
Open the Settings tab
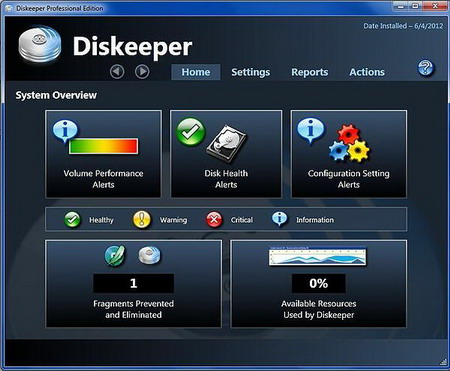pyautogui.click(x=251, y=72)
